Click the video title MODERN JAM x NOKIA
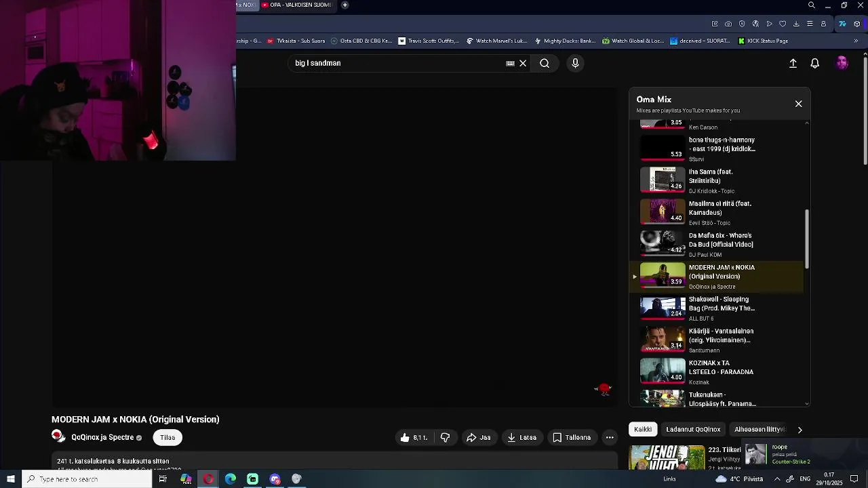Image resolution: width=868 pixels, height=488 pixels. [x=136, y=420]
